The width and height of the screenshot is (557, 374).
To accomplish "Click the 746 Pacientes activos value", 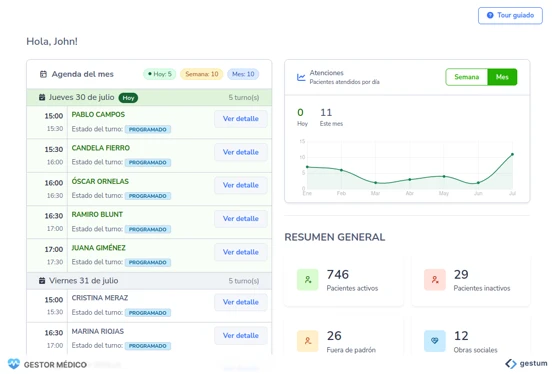I will tap(338, 275).
